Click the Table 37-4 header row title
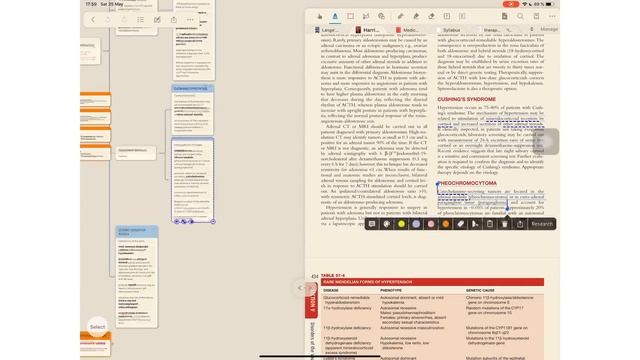The width and height of the screenshot is (640, 360). (x=367, y=282)
